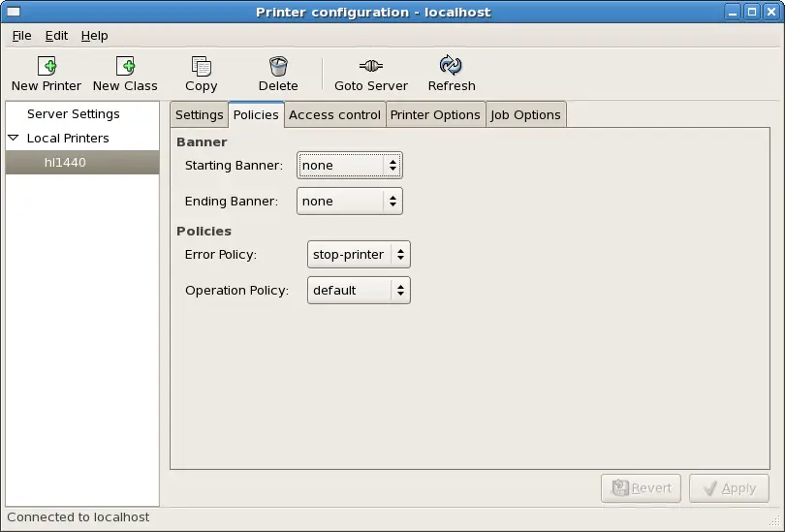Select the hl1440 printer in sidebar
Screen dimensions: 785x532
coord(65,163)
